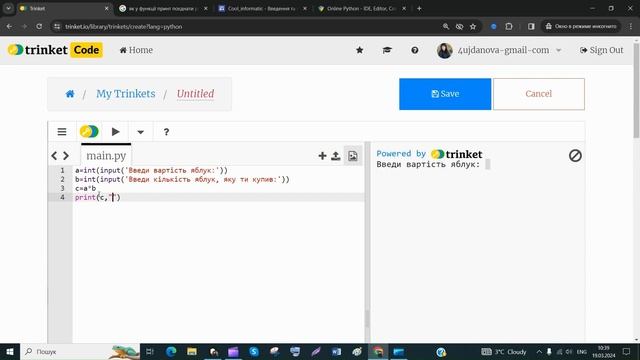Switch to the Cool_informatic browser tab
Screen dimensions: 640x360
pos(262,8)
